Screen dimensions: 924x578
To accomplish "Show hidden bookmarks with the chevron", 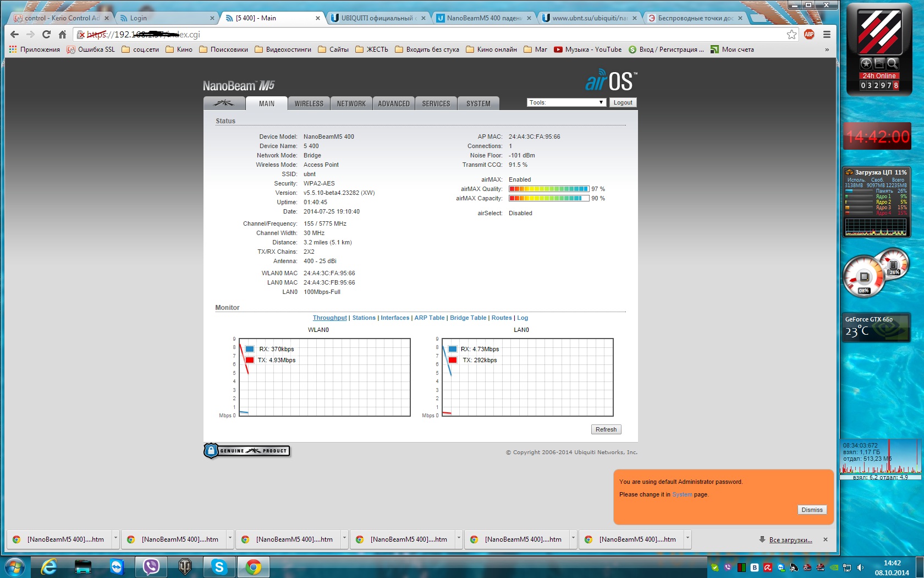I will [827, 50].
